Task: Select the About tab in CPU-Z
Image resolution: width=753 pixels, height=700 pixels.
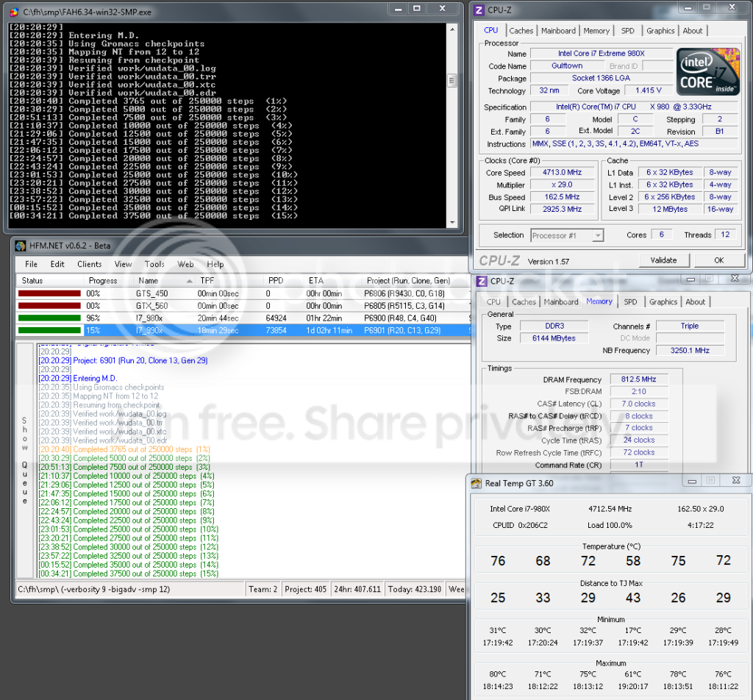Action: [x=692, y=30]
